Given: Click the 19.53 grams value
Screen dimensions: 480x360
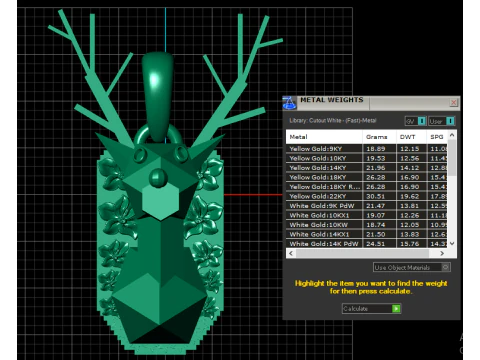Looking at the screenshot, I should [376, 158].
